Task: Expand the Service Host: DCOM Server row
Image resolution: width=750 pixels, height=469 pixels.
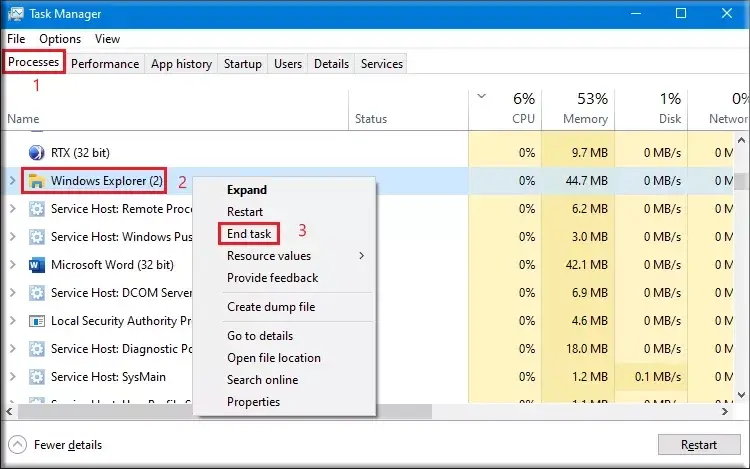Action: click(12, 293)
